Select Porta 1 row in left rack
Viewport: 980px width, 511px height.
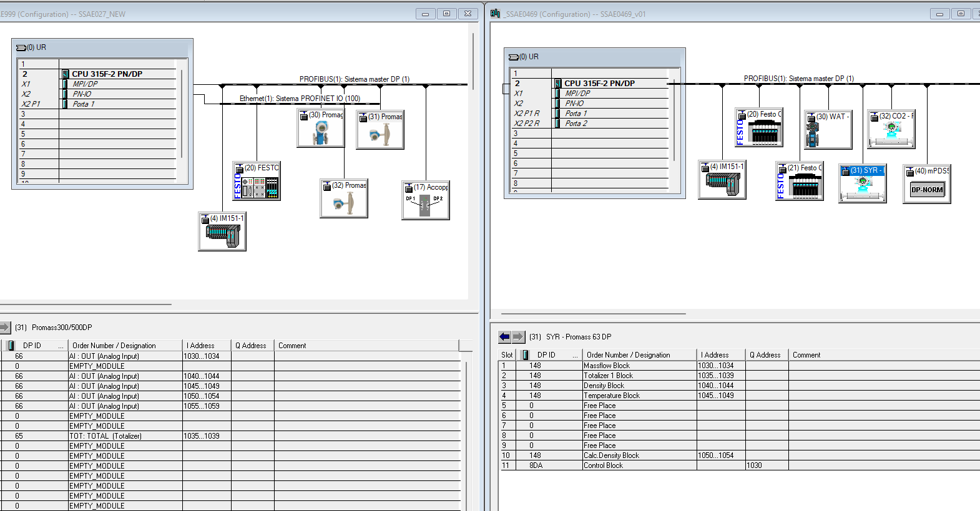[x=98, y=104]
